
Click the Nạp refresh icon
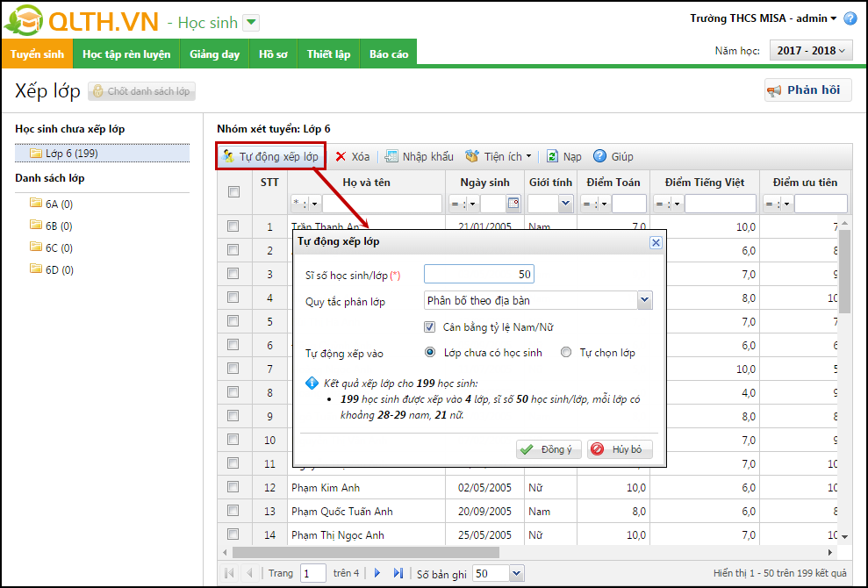(552, 157)
